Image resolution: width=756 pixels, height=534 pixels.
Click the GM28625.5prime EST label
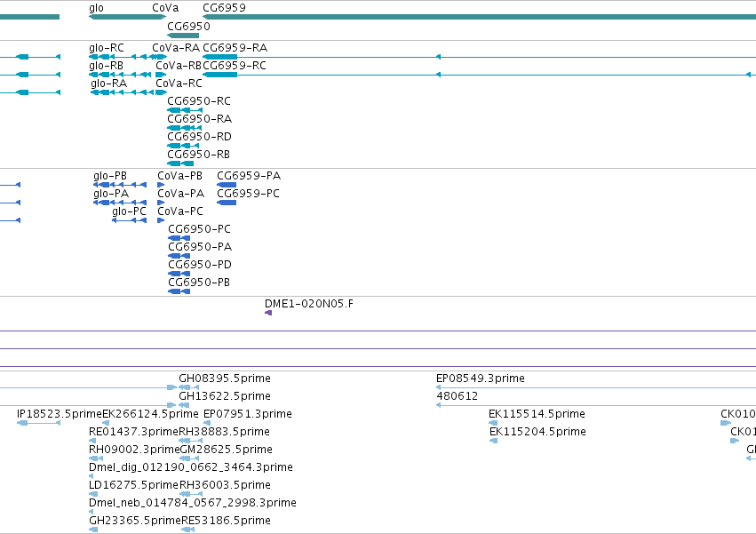tap(227, 450)
